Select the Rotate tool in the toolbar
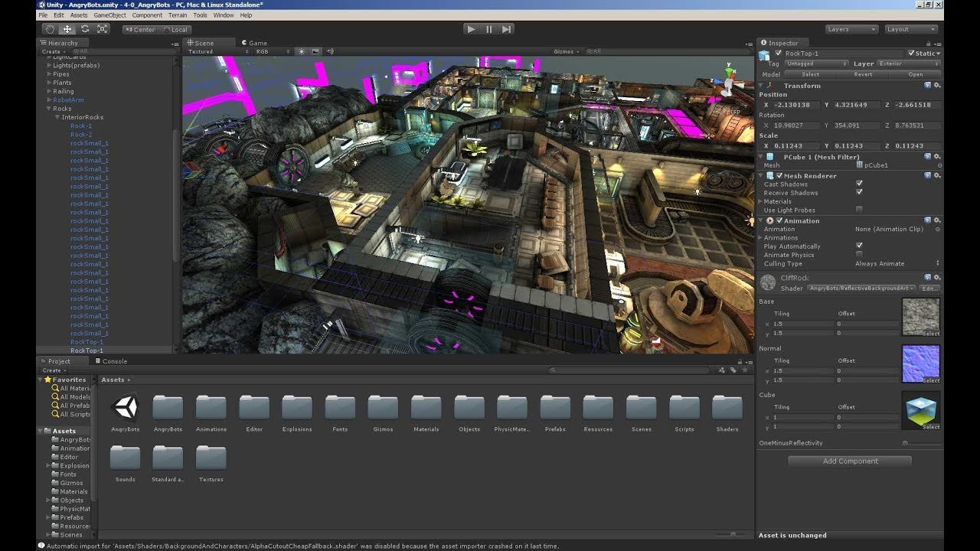 tap(85, 29)
